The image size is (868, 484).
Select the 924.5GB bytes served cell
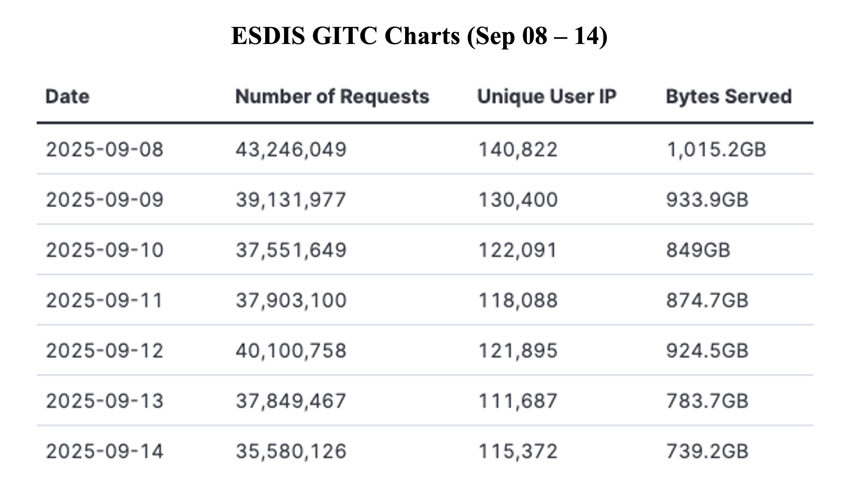pos(707,351)
